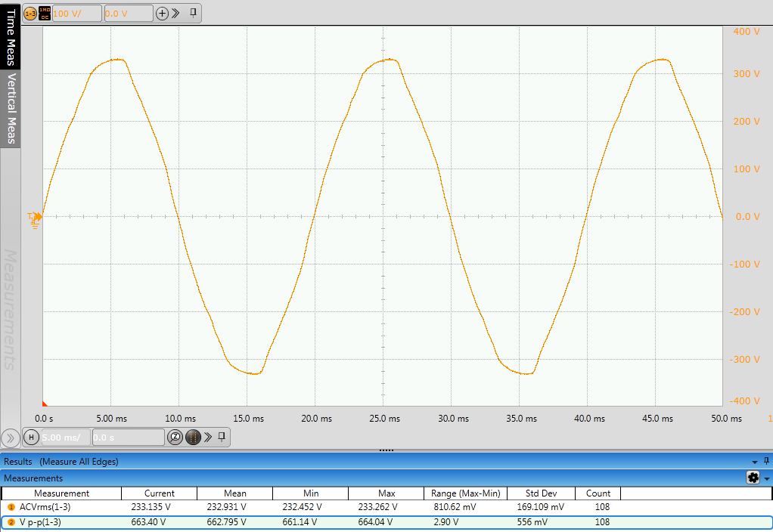
Task: Select the Measurement column header
Action: point(61,493)
